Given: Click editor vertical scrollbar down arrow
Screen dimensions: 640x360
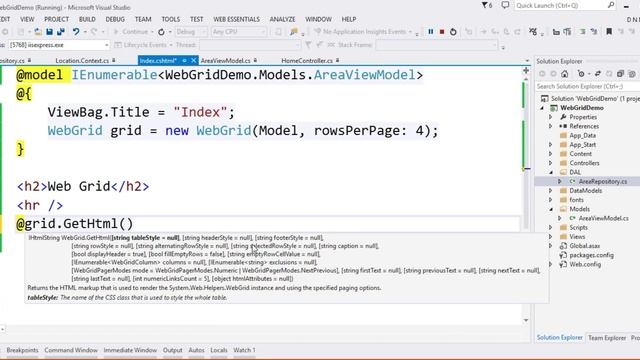Looking at the screenshot, I should click(526, 320).
